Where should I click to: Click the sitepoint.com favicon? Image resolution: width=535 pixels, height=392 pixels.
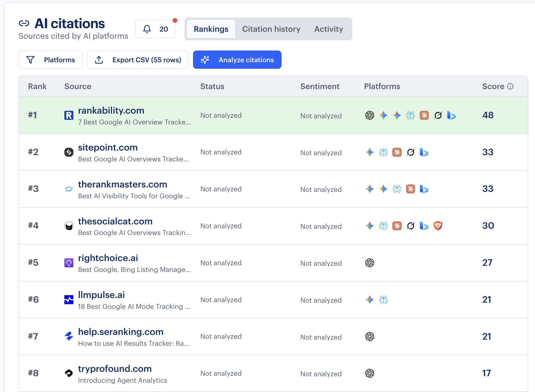click(69, 152)
